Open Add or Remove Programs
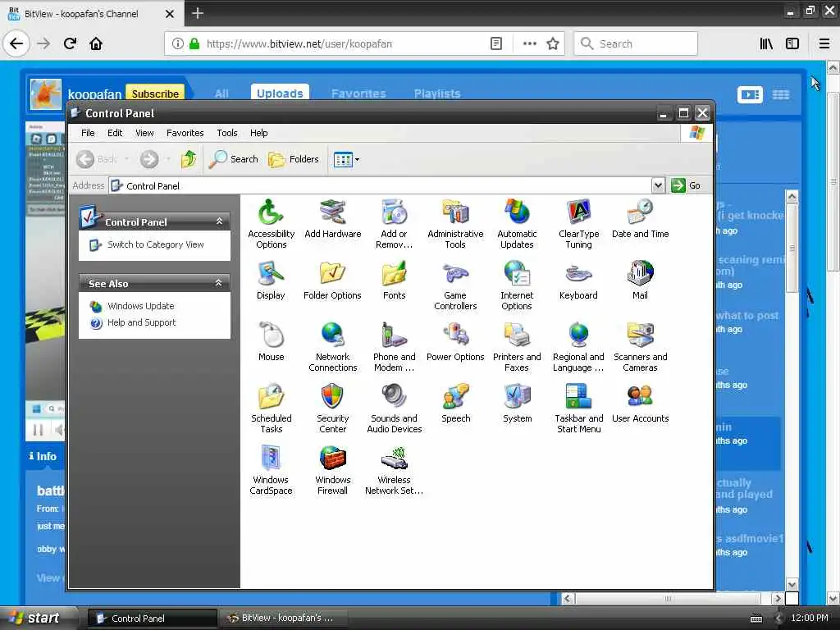This screenshot has width=840, height=630. click(x=395, y=224)
